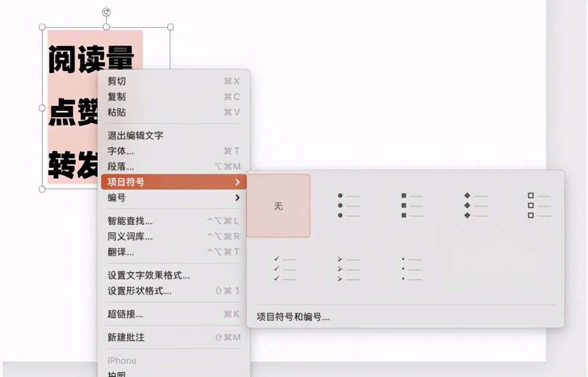The width and height of the screenshot is (588, 377).
Task: Select 粘贴 from the context menu
Action: pyautogui.click(x=118, y=112)
